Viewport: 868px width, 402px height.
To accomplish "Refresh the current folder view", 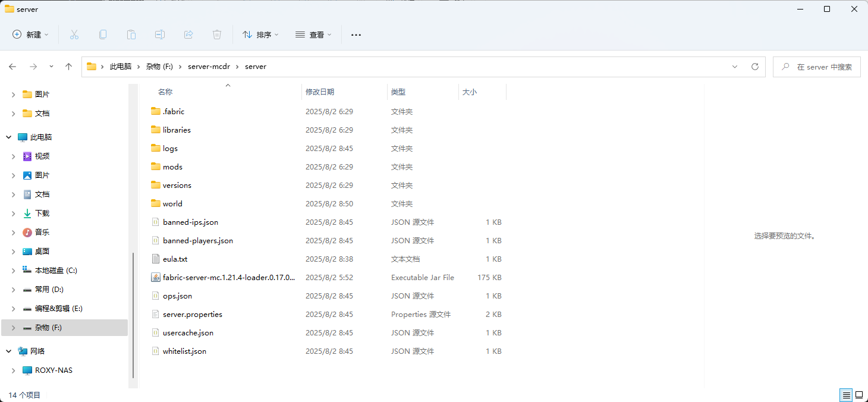I will pos(755,67).
